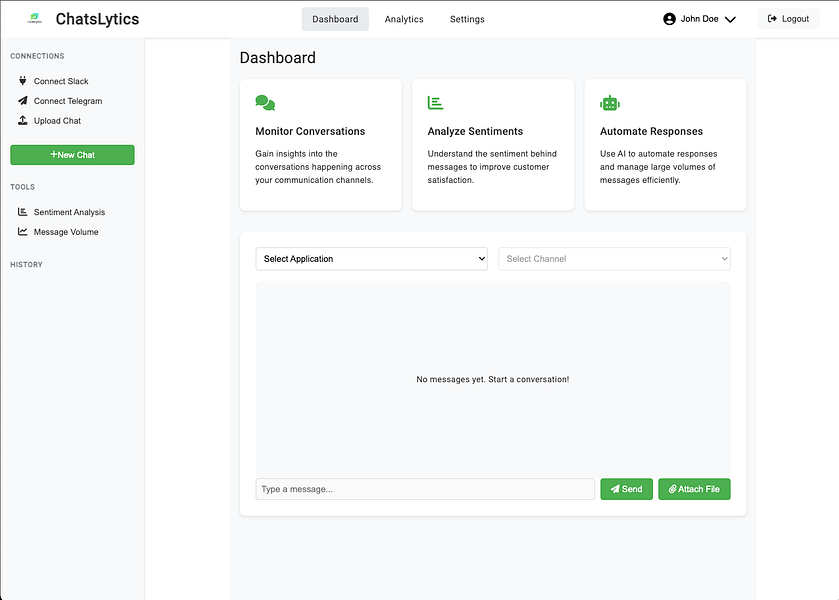Screen dimensions: 839x600
Task: Click the Attach File button
Action: click(695, 489)
